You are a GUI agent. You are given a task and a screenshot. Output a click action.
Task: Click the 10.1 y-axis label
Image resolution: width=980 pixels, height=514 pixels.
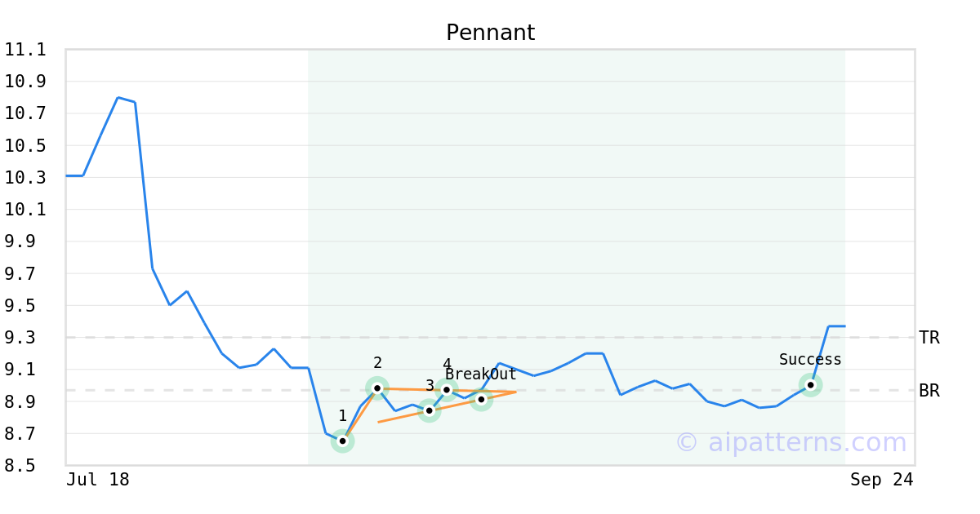pyautogui.click(x=25, y=210)
